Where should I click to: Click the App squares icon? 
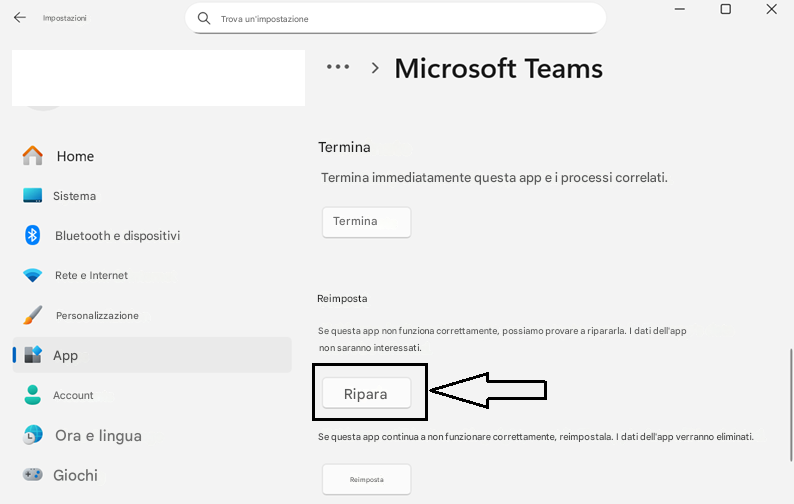[33, 355]
